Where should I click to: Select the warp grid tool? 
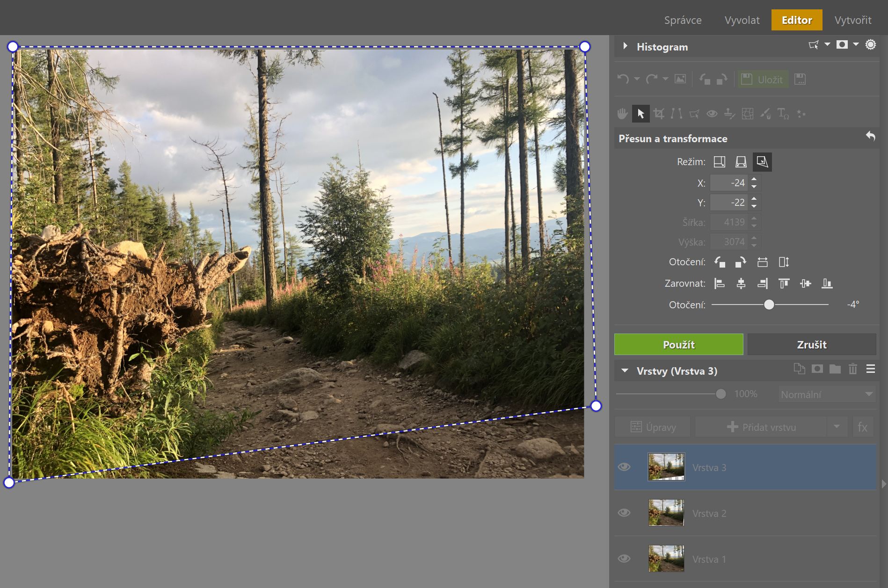coord(748,114)
